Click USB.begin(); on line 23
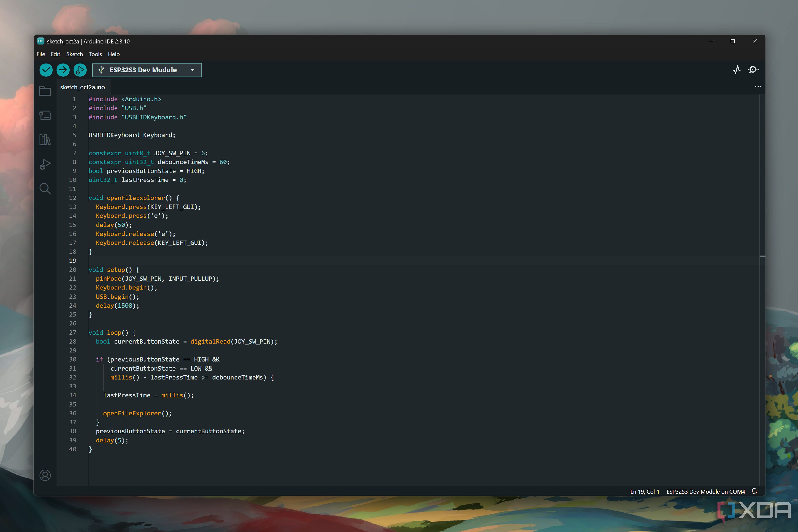The image size is (798, 532). click(117, 296)
